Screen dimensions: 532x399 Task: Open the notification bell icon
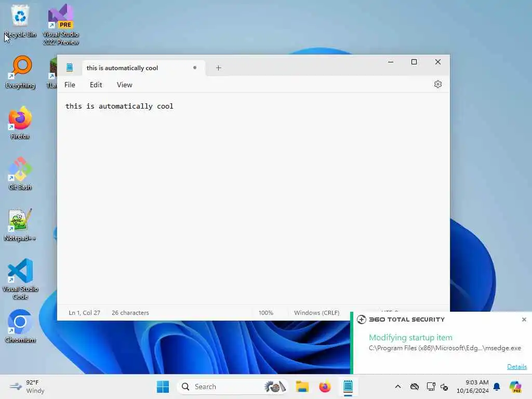click(x=497, y=387)
